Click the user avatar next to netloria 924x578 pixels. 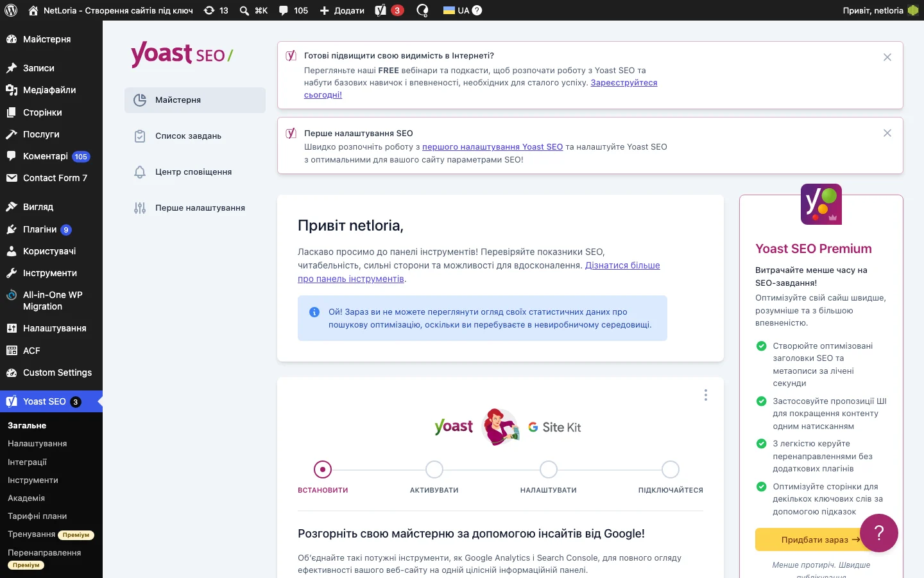click(x=913, y=10)
